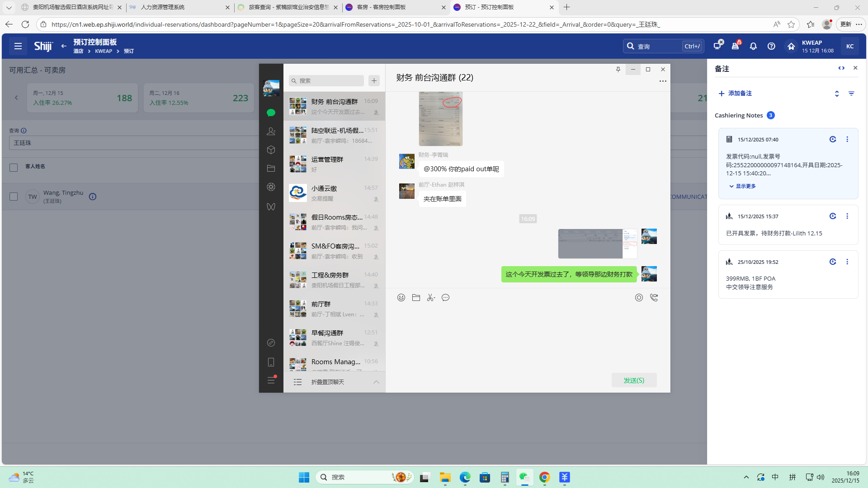
Task: Click the Shiji notifications bell icon
Action: click(753, 46)
